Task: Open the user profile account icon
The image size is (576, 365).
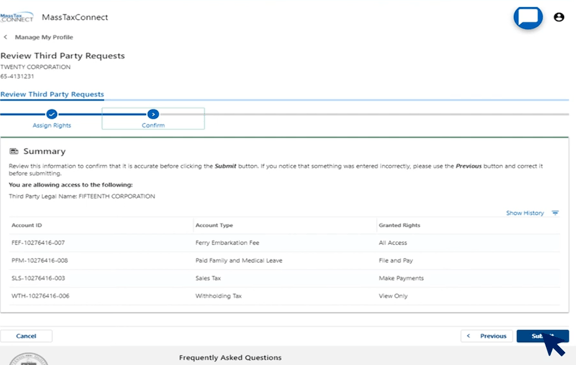Action: (x=559, y=17)
